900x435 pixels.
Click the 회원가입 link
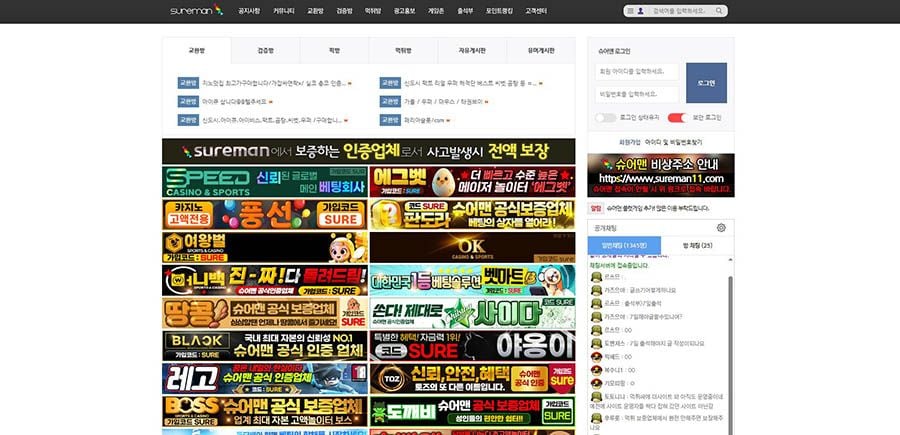pos(629,142)
